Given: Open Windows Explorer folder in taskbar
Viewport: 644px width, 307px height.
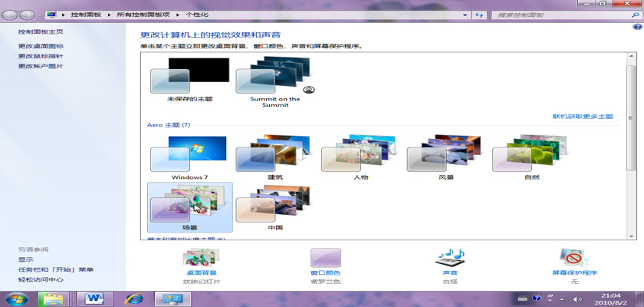Looking at the screenshot, I should tap(52, 298).
